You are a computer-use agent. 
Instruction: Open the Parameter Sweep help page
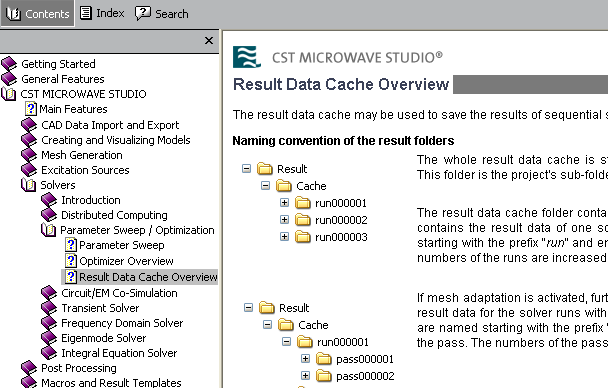(122, 245)
